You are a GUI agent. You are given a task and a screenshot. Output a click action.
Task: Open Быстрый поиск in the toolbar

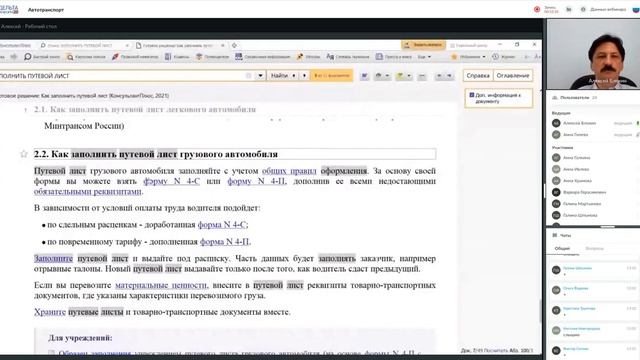[x=42, y=57]
